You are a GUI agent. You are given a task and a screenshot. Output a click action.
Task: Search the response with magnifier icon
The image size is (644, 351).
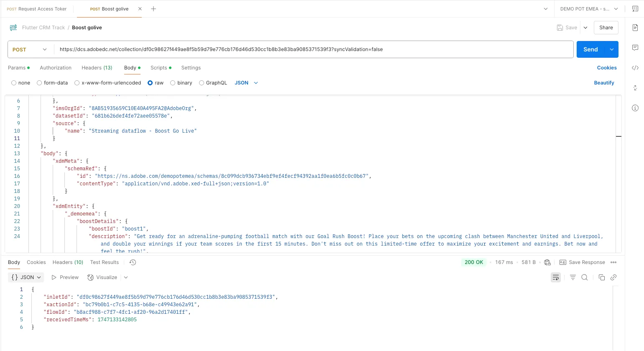click(x=585, y=277)
